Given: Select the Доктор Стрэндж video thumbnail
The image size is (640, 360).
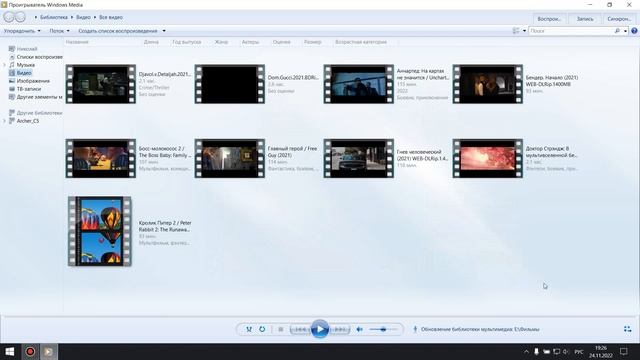Looking at the screenshot, I should 488,158.
